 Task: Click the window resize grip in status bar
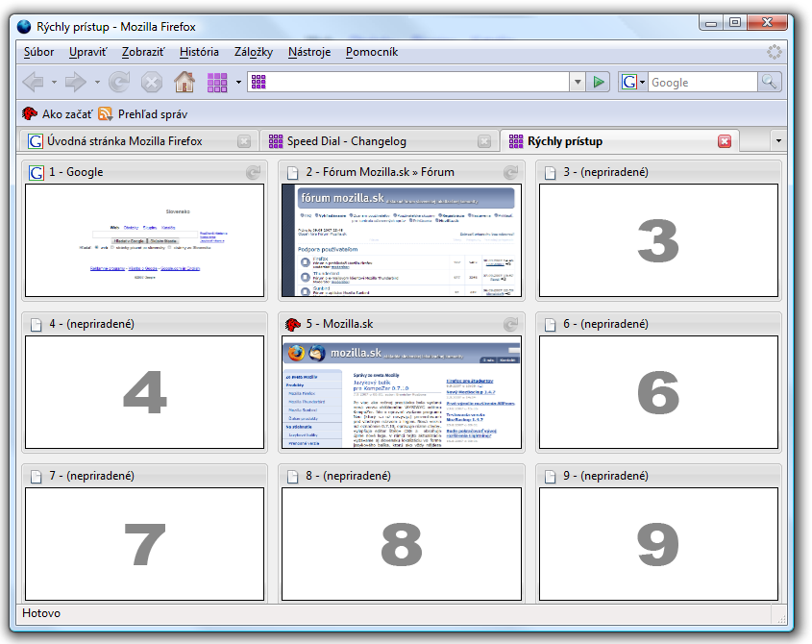click(781, 618)
